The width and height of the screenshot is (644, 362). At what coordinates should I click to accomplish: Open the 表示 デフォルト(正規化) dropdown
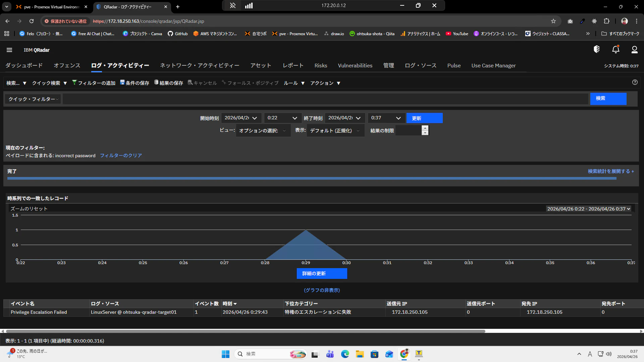pos(335,131)
